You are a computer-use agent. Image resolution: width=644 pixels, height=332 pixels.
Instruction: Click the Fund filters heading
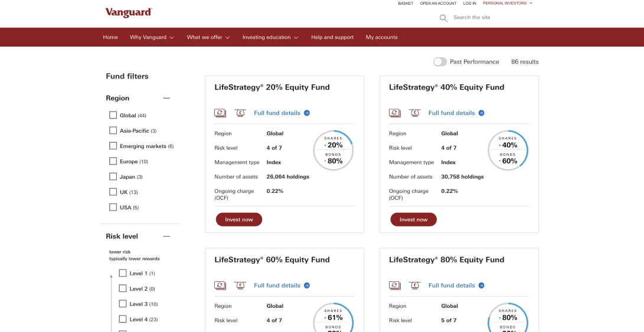point(128,76)
